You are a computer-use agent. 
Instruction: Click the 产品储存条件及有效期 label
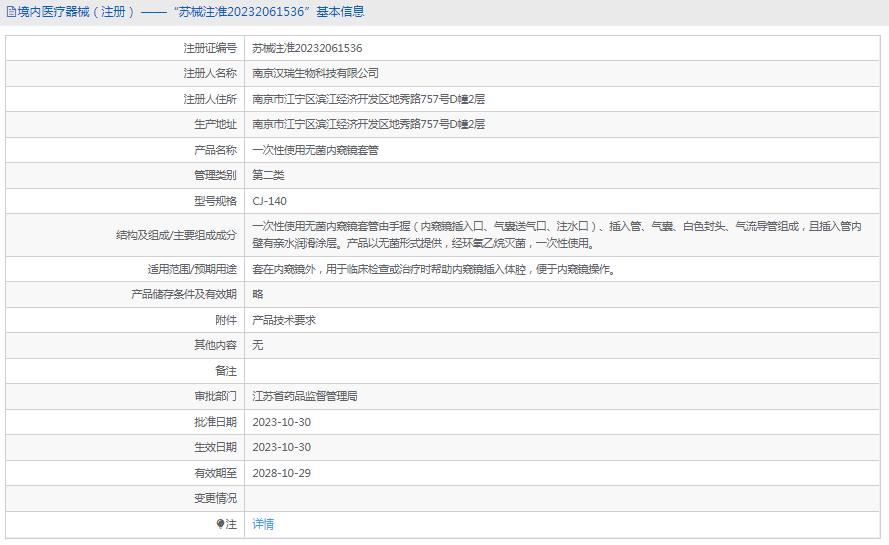click(x=184, y=294)
